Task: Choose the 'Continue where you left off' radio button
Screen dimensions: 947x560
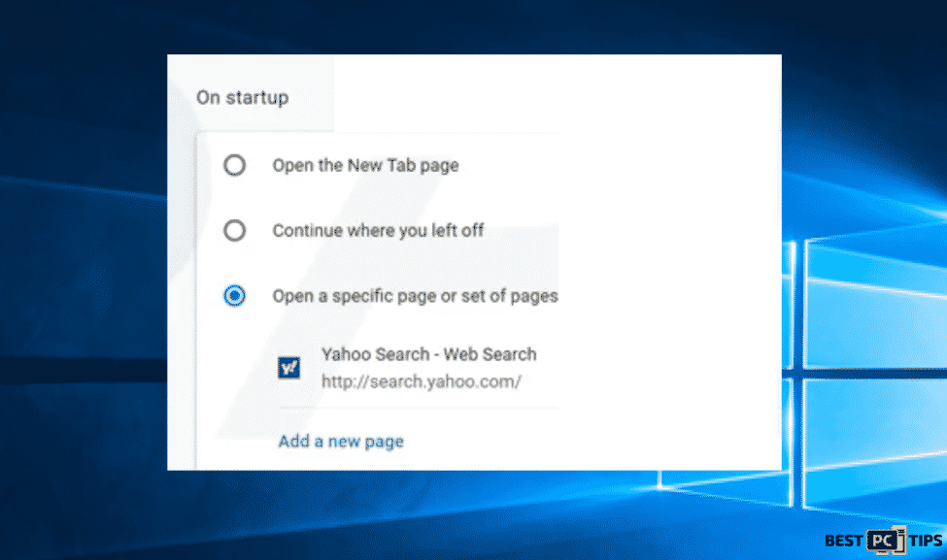Action: tap(234, 230)
